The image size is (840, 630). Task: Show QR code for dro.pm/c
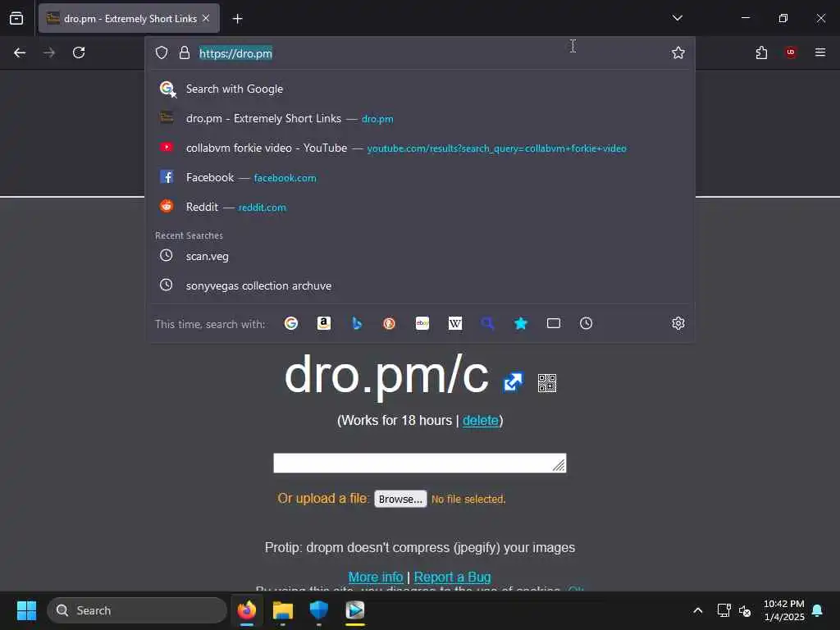pyautogui.click(x=547, y=383)
